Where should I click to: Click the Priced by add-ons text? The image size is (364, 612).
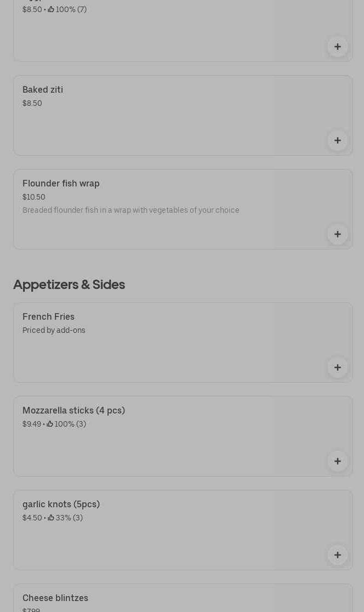54,330
